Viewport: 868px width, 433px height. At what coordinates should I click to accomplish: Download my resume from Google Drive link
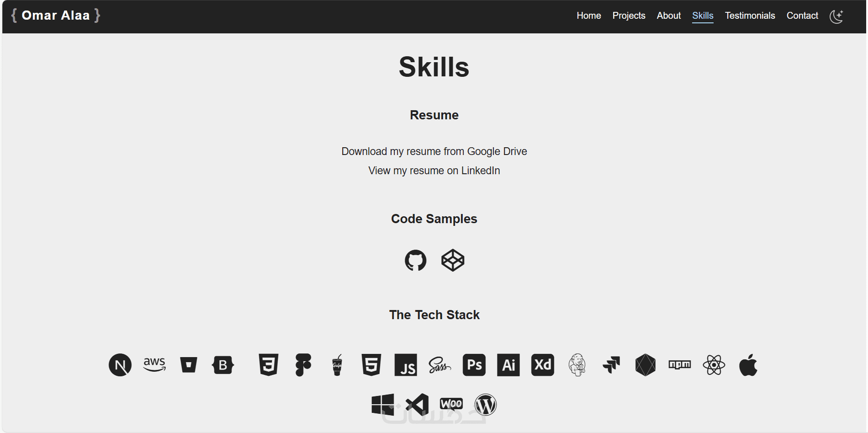pyautogui.click(x=434, y=151)
